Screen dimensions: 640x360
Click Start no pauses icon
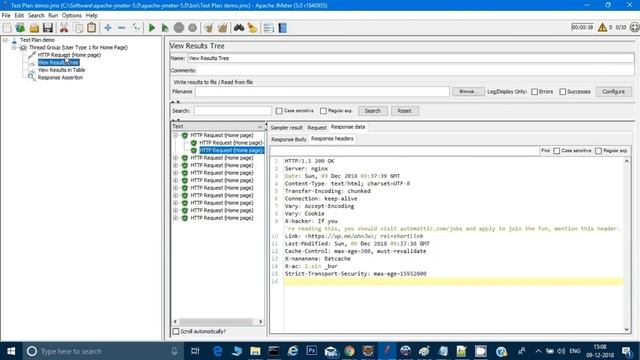tap(165, 28)
